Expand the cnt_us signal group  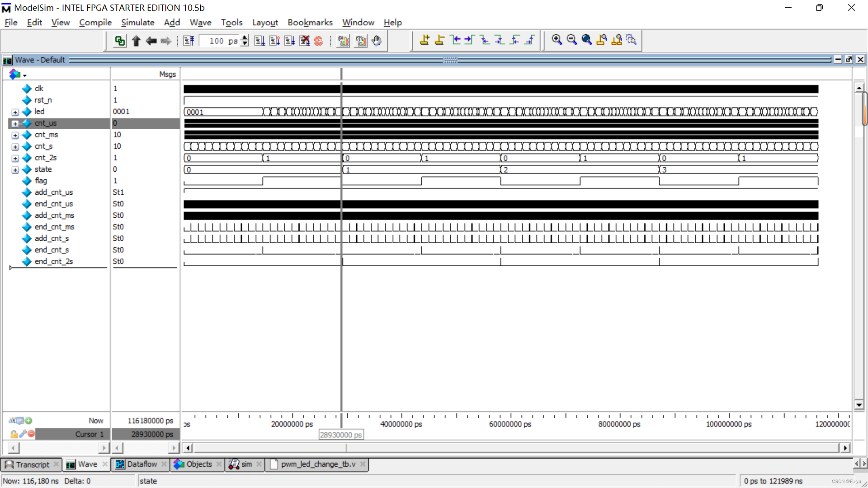coord(14,123)
